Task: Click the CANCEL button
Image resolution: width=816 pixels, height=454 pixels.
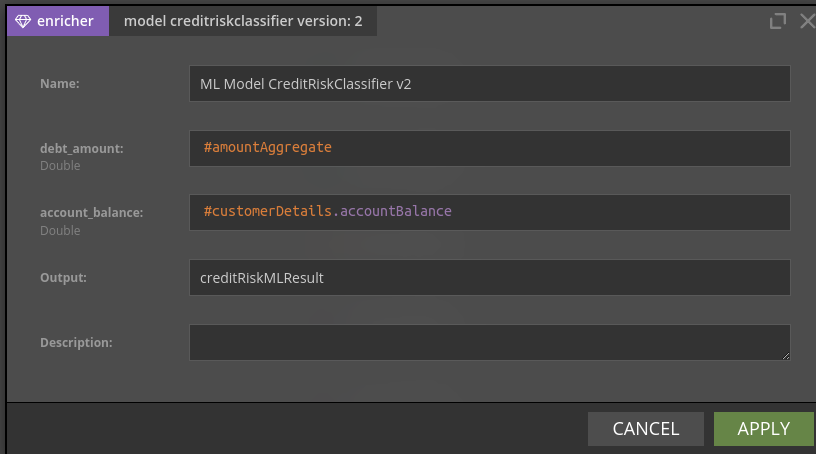Action: 646,429
